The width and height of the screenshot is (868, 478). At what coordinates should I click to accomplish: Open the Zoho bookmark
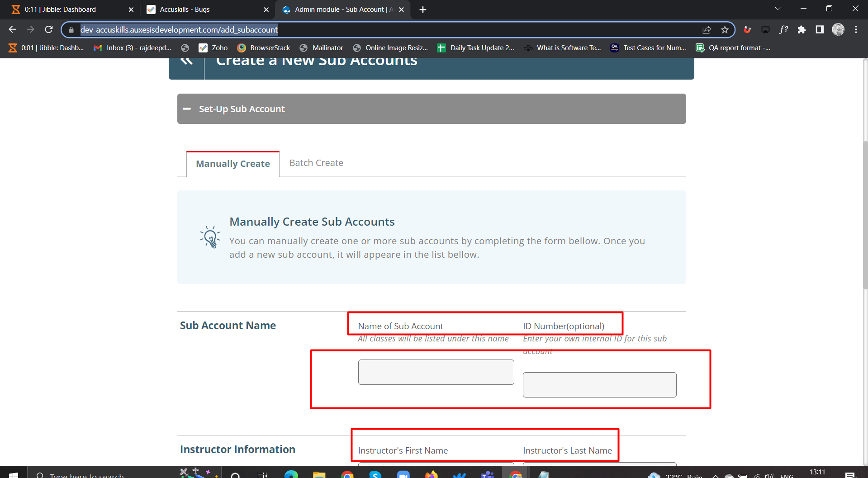pyautogui.click(x=213, y=48)
